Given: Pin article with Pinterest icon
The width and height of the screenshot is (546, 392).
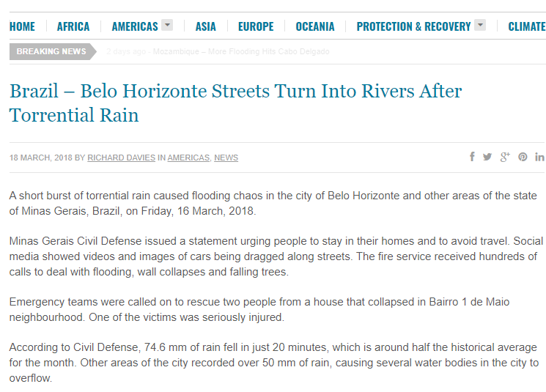Looking at the screenshot, I should tap(523, 157).
